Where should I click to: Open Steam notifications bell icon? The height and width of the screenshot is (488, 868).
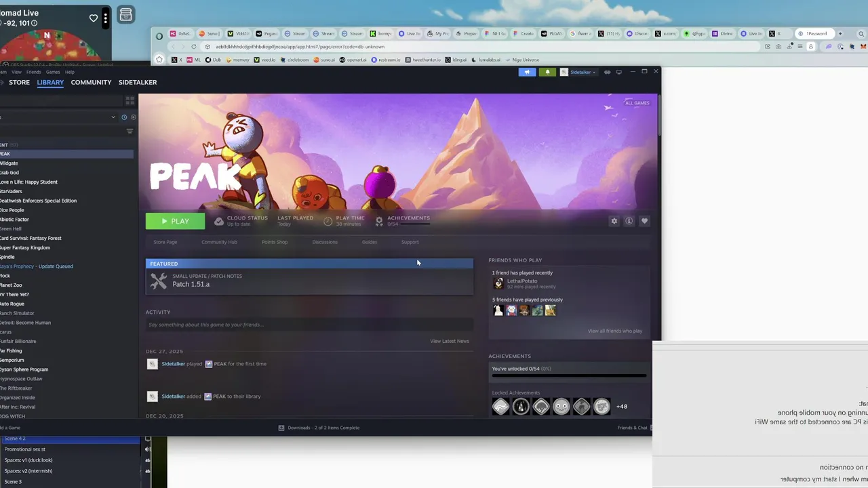tap(547, 72)
